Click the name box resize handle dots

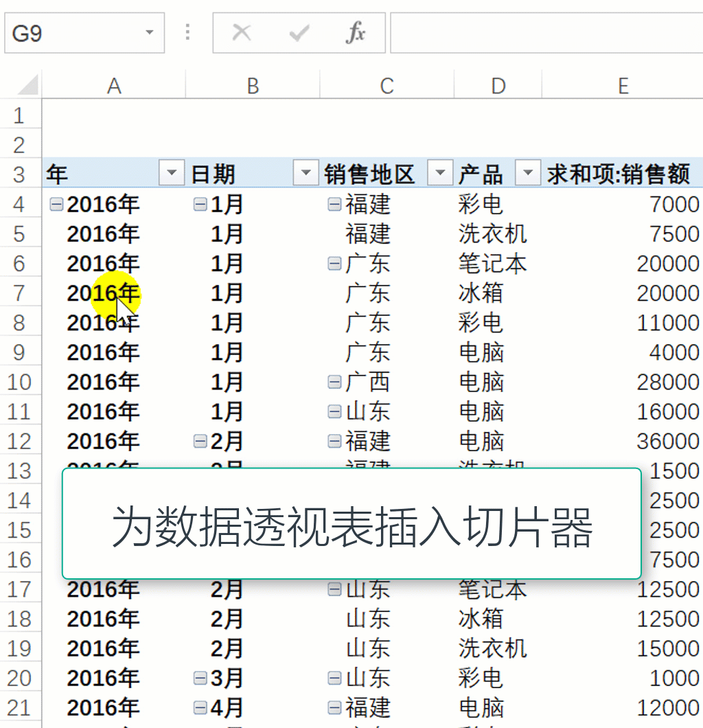(188, 32)
